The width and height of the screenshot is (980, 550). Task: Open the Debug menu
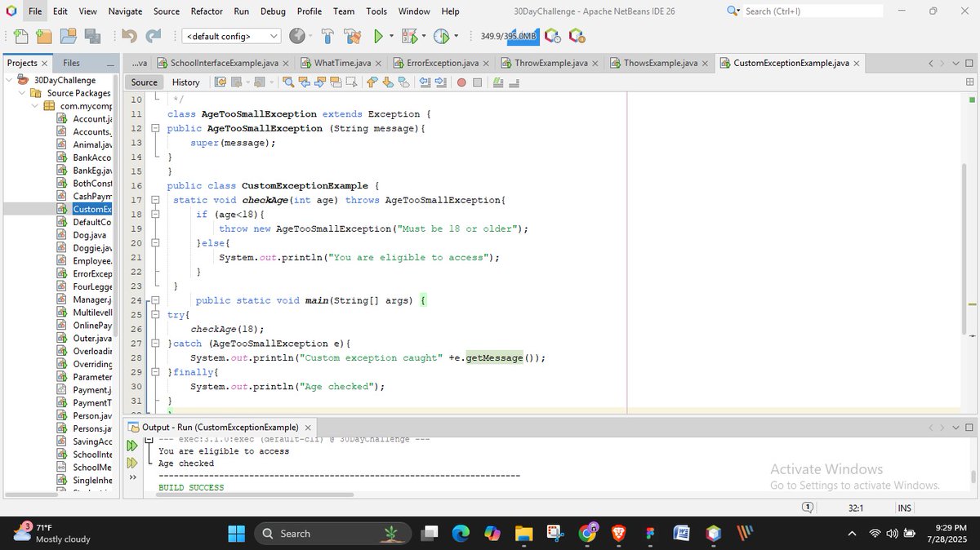click(x=273, y=11)
